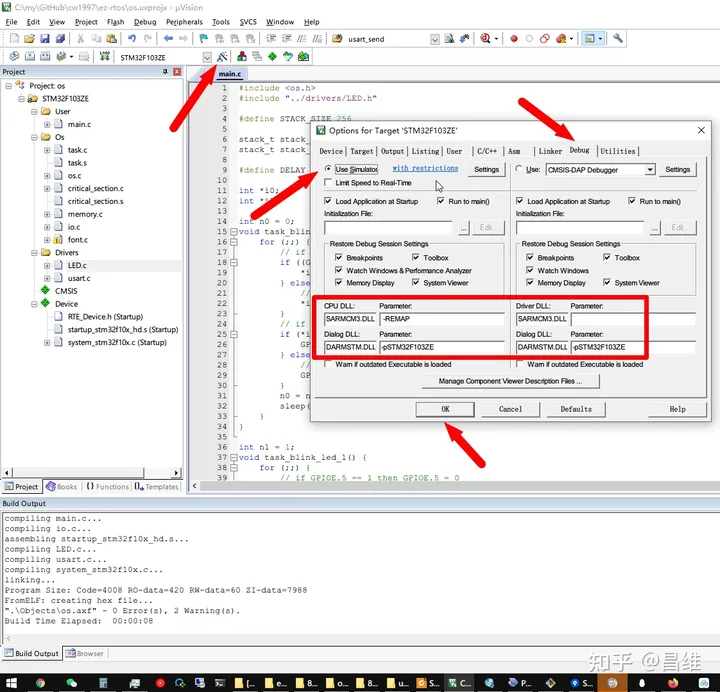Translate current file icon
The width and height of the screenshot is (720, 692).
(14, 56)
